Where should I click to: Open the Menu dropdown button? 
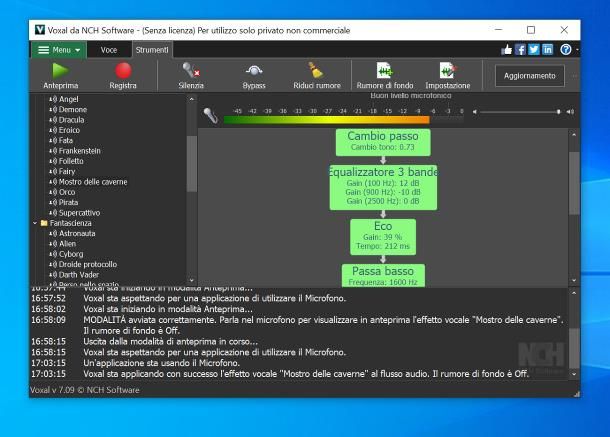(59, 50)
